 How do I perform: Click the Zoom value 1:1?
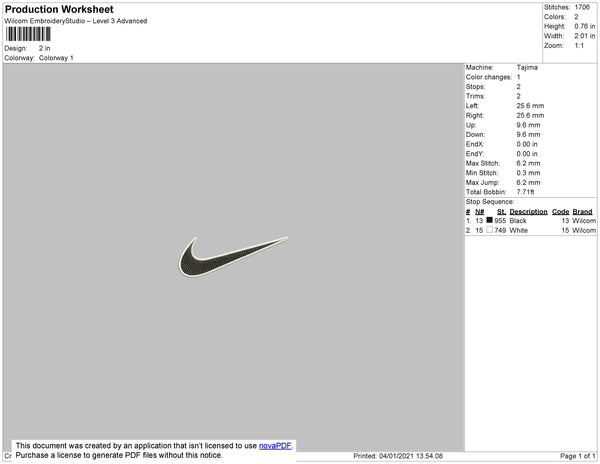click(579, 46)
